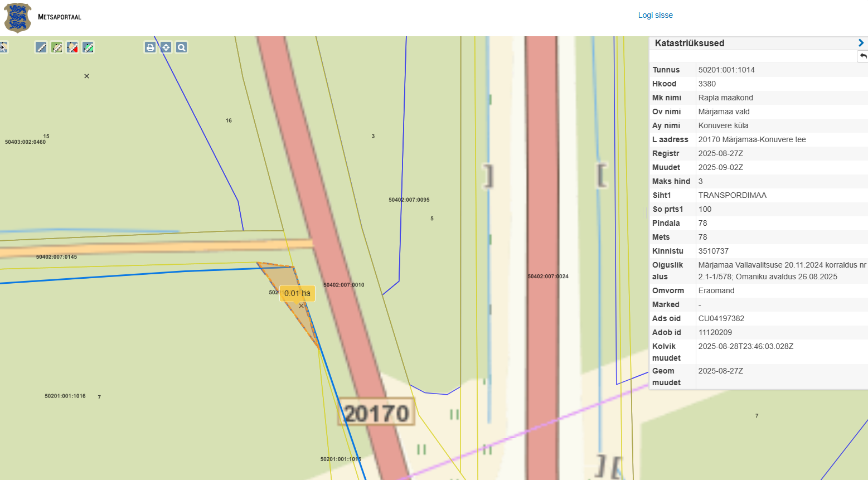The height and width of the screenshot is (480, 868).
Task: Choose the green polygon area measure tool
Action: click(x=57, y=47)
